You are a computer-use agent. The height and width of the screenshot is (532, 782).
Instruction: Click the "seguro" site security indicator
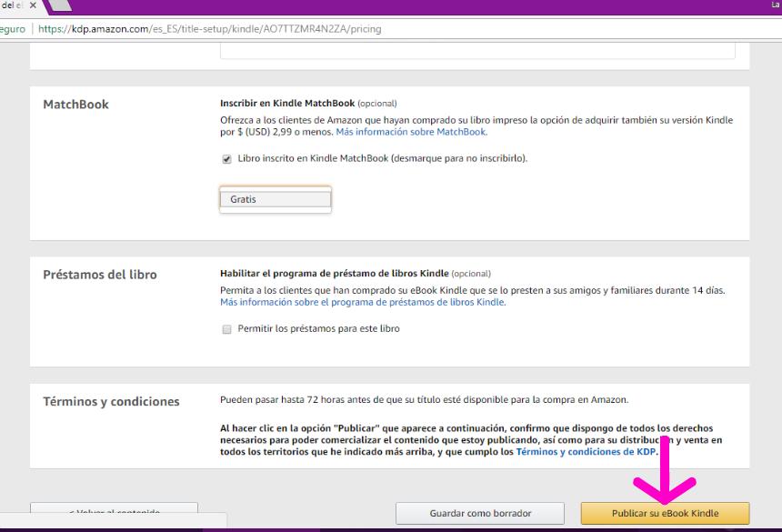(11, 27)
